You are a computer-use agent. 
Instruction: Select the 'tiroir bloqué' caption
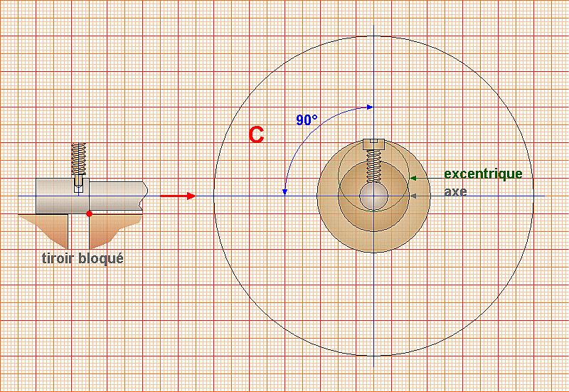click(82, 258)
